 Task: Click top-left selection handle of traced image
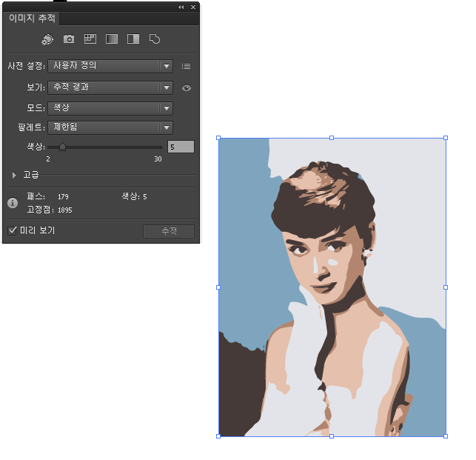pyautogui.click(x=218, y=138)
